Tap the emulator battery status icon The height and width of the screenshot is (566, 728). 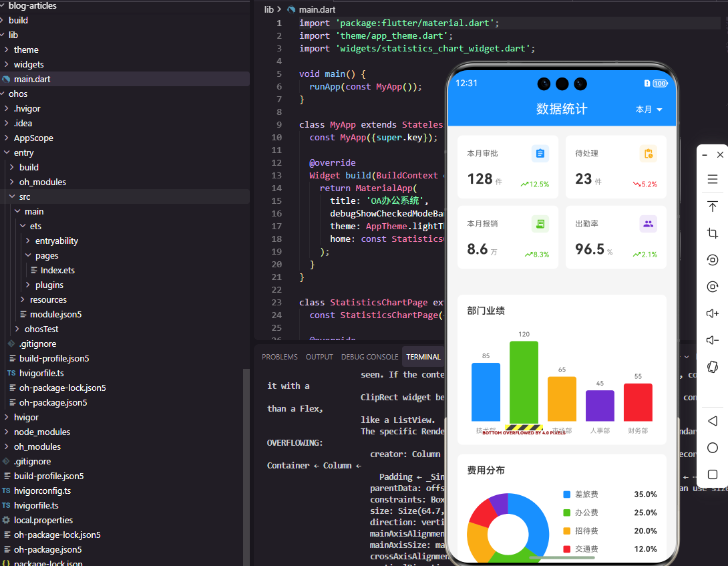pos(660,83)
